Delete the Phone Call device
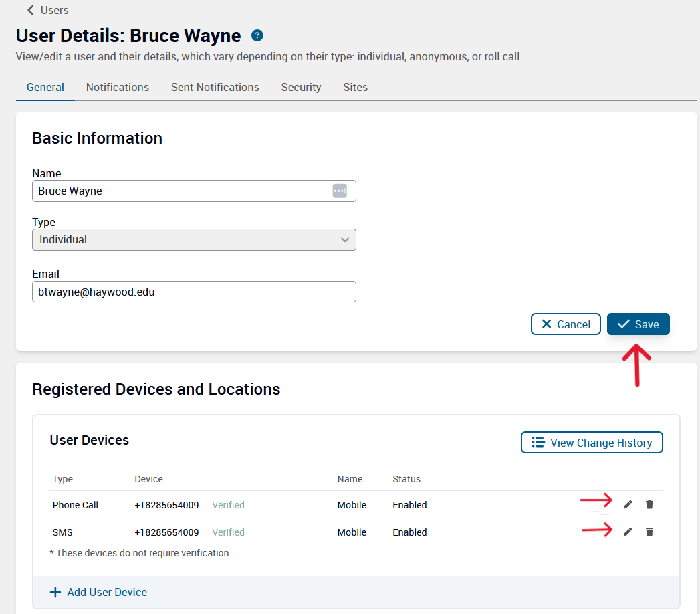This screenshot has width=700, height=614. coord(649,504)
